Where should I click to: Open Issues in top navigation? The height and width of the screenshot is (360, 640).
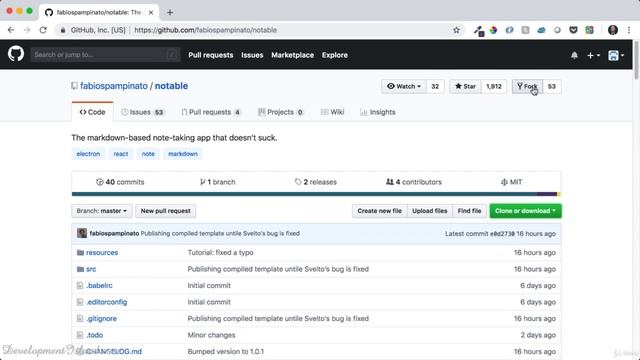tap(252, 55)
